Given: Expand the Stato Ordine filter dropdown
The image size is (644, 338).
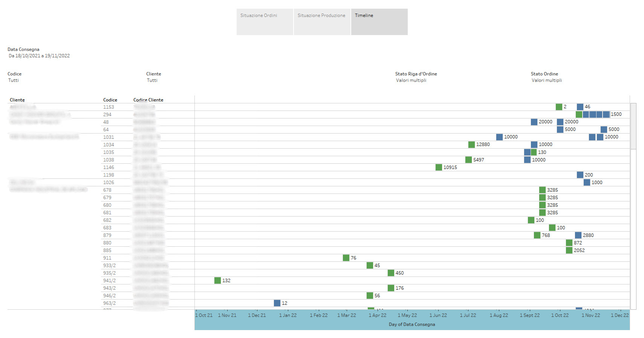Looking at the screenshot, I should pyautogui.click(x=547, y=80).
